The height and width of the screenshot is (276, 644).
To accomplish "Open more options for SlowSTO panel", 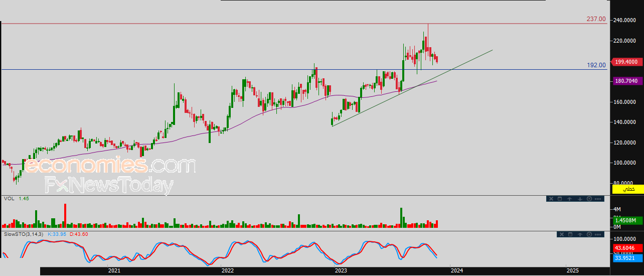I will [x=598, y=234].
